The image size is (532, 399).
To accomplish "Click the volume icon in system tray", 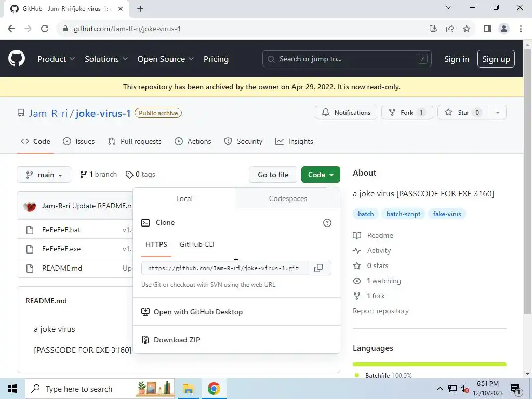I will 464,389.
